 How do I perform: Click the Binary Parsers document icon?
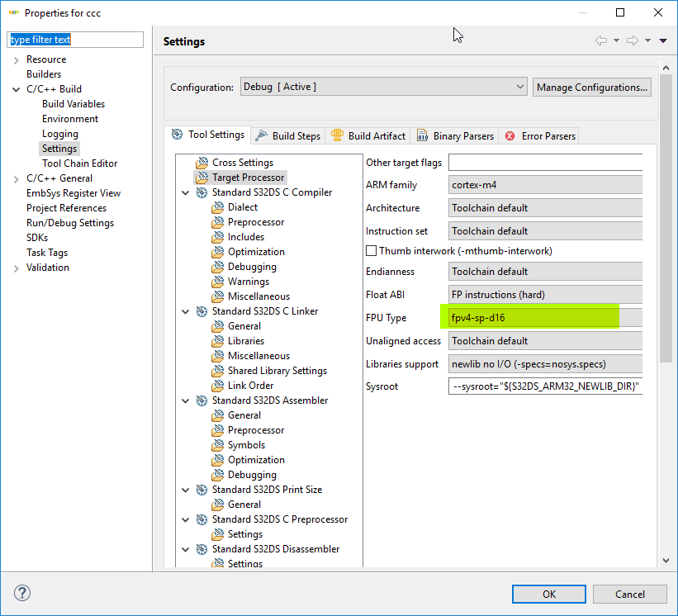[x=422, y=135]
